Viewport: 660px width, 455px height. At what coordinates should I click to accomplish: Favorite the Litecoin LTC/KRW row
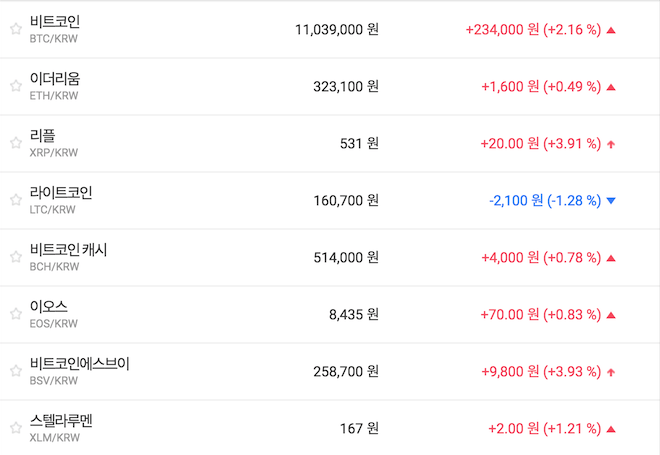(15, 201)
